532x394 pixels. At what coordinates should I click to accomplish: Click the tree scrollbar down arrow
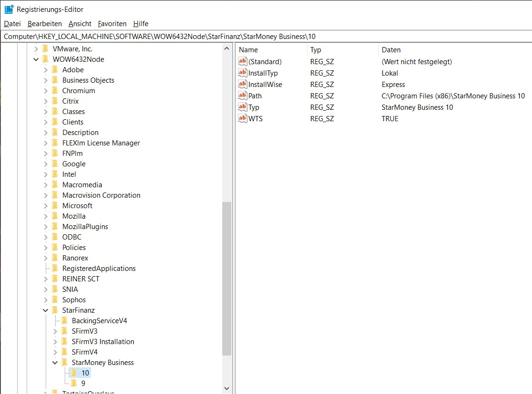[x=227, y=388]
